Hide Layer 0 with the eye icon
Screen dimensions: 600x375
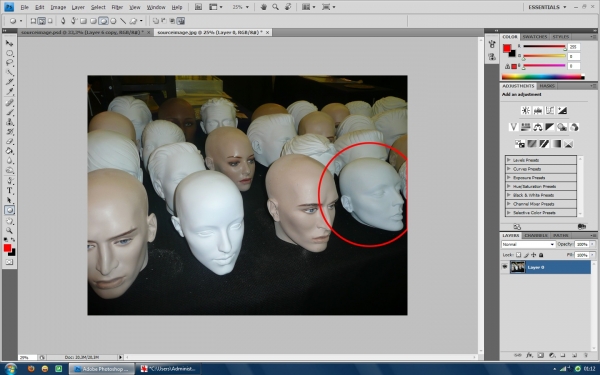click(x=505, y=267)
